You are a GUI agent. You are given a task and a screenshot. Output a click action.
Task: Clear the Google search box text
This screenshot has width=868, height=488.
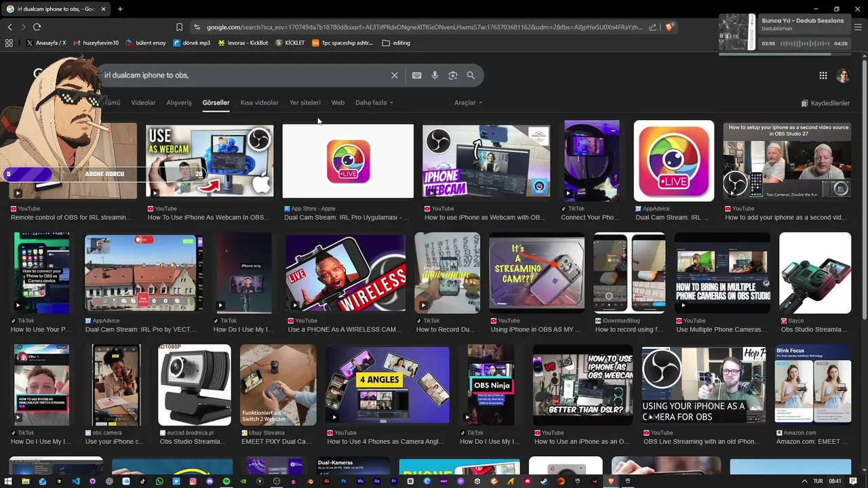click(394, 75)
